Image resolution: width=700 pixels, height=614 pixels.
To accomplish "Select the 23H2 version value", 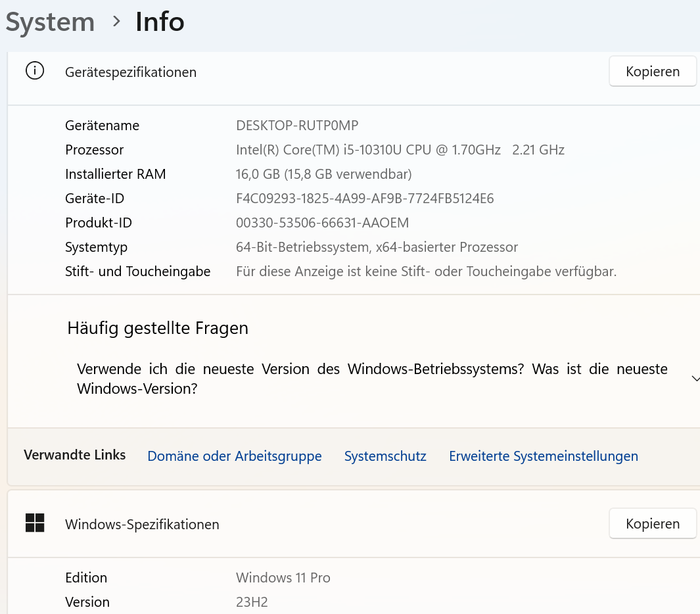I will [252, 602].
